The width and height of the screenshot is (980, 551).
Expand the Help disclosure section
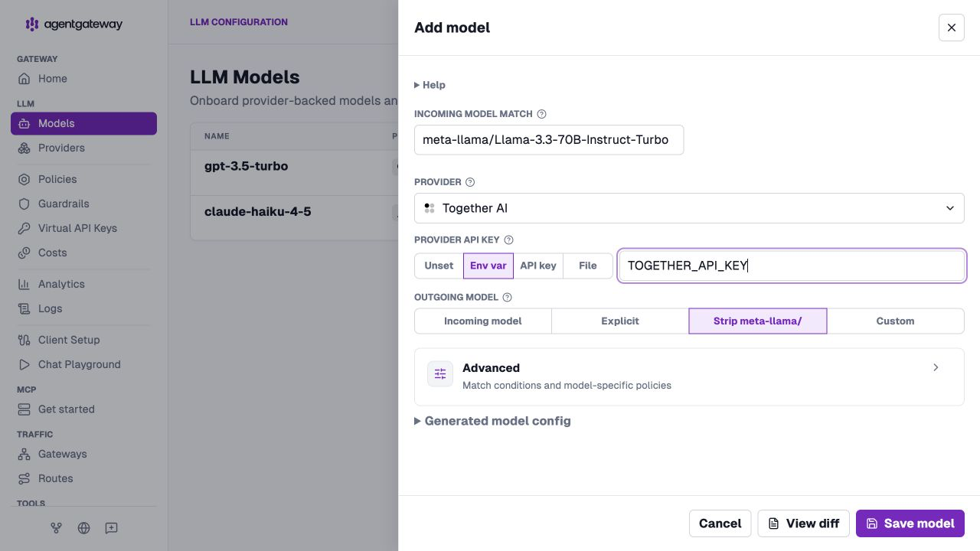(x=430, y=85)
